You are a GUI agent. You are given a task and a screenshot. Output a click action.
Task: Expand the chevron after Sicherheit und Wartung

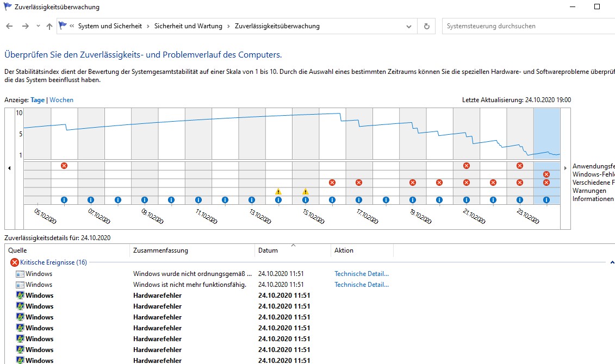click(x=229, y=26)
